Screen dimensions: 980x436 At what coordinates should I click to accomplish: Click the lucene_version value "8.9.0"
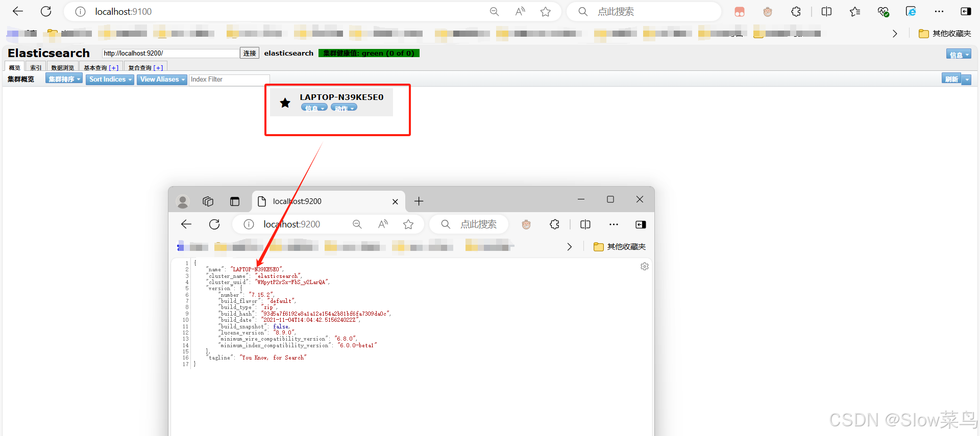pos(284,332)
